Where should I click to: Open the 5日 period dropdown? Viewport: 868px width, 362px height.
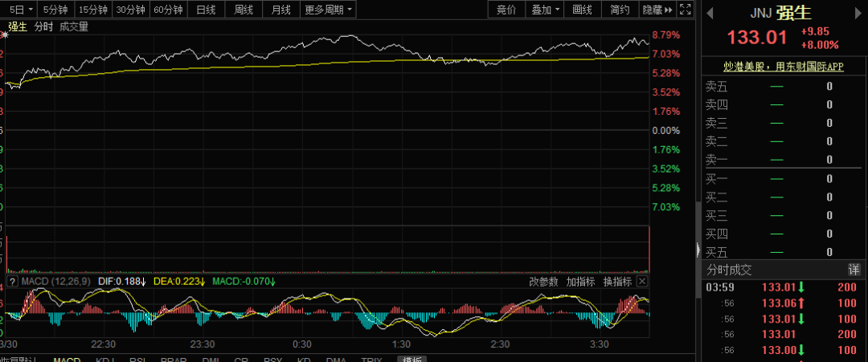(x=23, y=10)
